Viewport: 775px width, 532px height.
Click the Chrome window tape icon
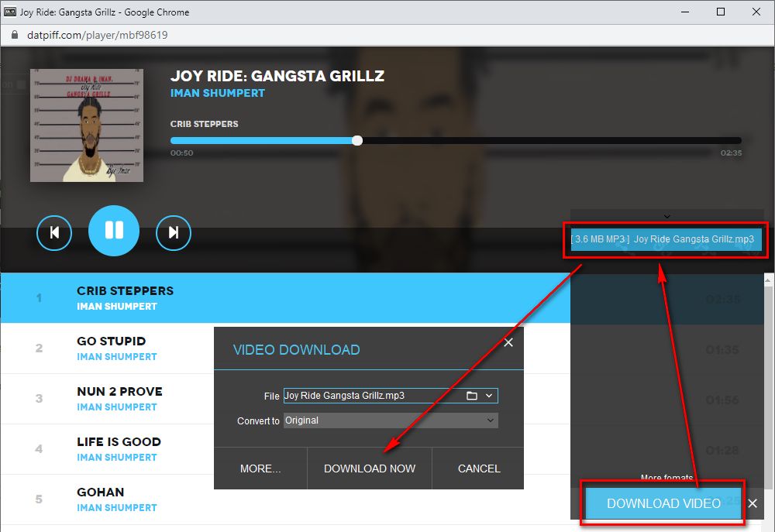tap(10, 12)
